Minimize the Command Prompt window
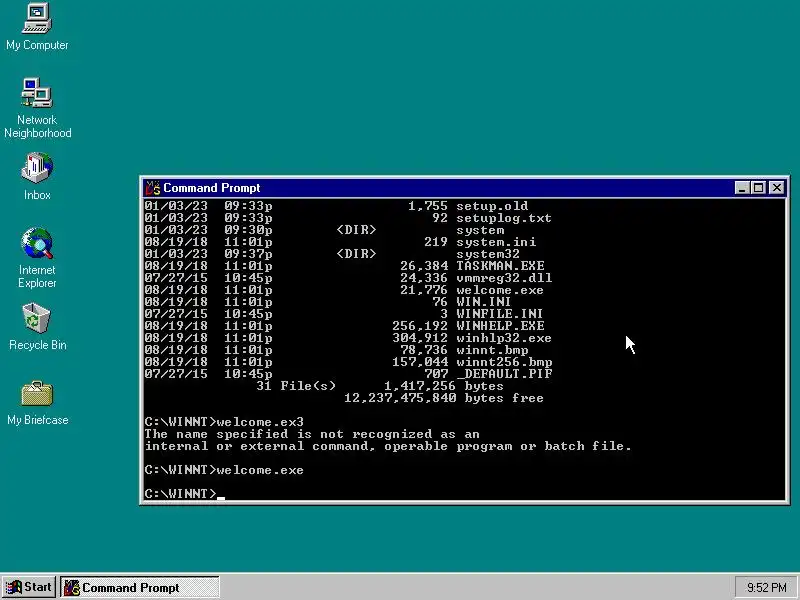This screenshot has height=600, width=800. click(742, 188)
